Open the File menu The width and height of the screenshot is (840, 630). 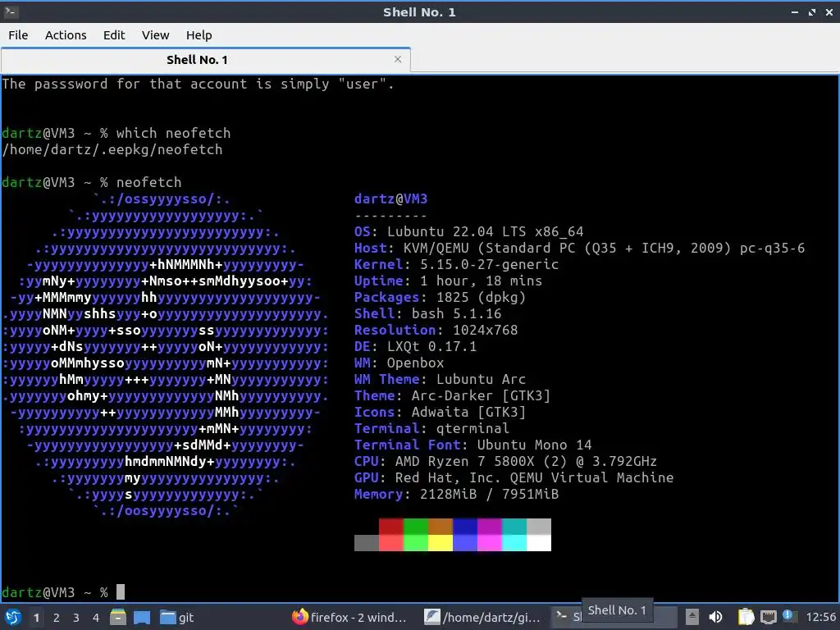(x=18, y=34)
